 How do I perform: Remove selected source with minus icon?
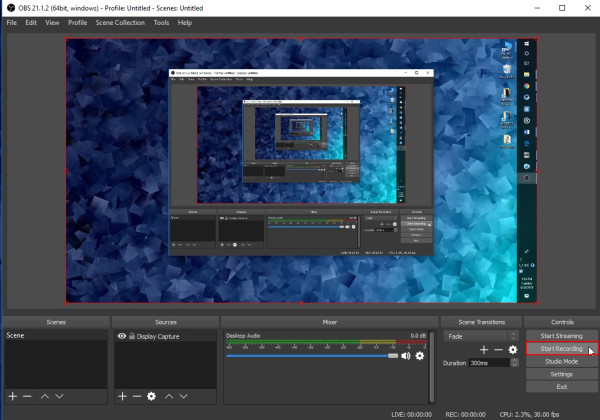click(137, 396)
